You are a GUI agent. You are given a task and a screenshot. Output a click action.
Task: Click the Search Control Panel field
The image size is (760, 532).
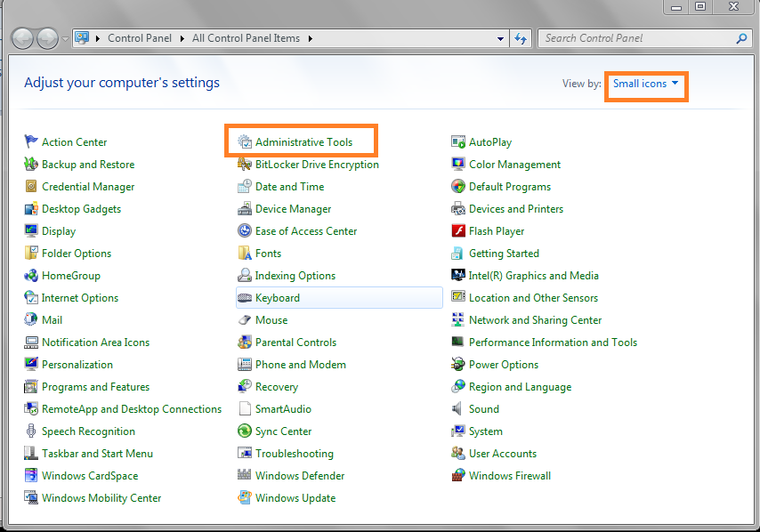644,38
